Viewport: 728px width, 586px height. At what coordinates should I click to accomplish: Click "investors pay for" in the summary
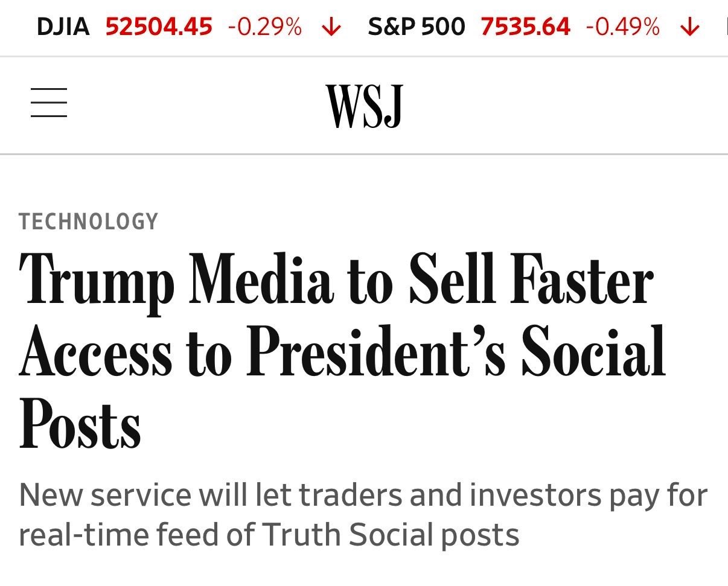pos(589,496)
